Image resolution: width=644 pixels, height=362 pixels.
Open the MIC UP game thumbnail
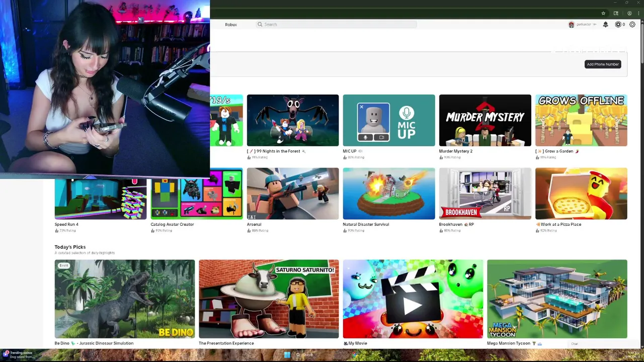tap(389, 120)
